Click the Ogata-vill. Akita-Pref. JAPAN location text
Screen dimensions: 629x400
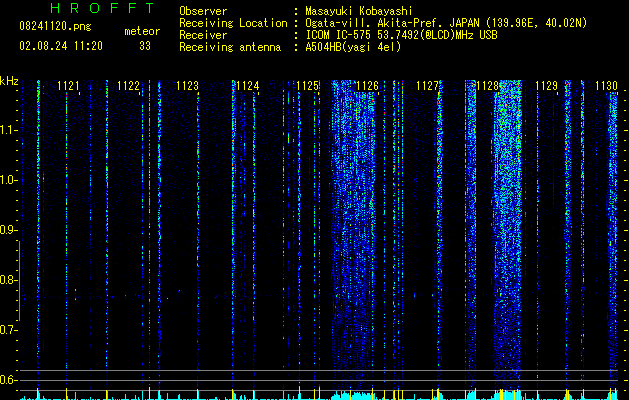tap(446, 23)
